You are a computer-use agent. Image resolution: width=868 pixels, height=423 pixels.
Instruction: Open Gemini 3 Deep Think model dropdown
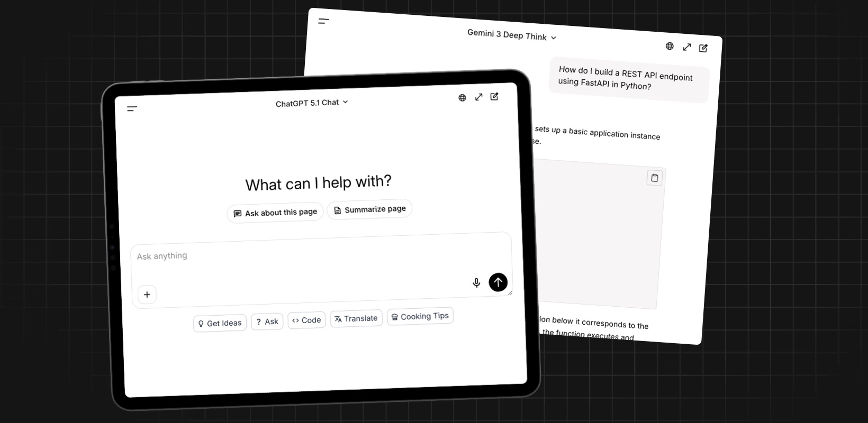point(511,35)
